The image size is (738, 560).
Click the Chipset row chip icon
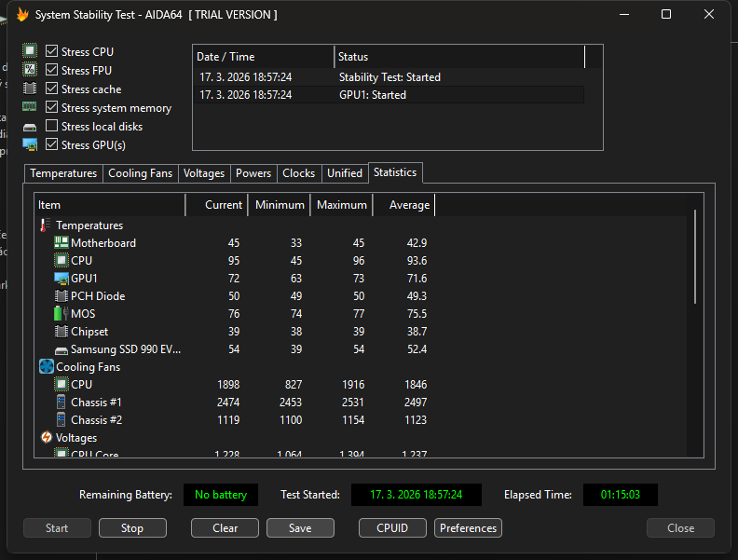click(61, 332)
